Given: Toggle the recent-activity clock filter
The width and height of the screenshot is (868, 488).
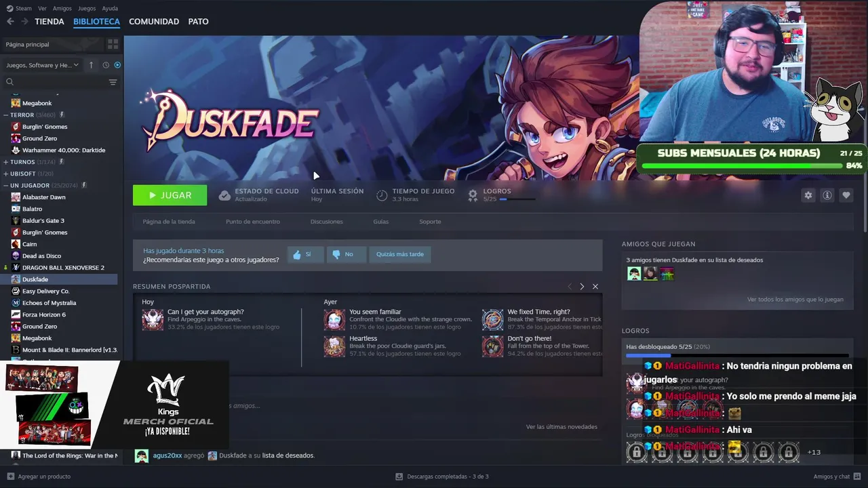Looking at the screenshot, I should tap(106, 65).
